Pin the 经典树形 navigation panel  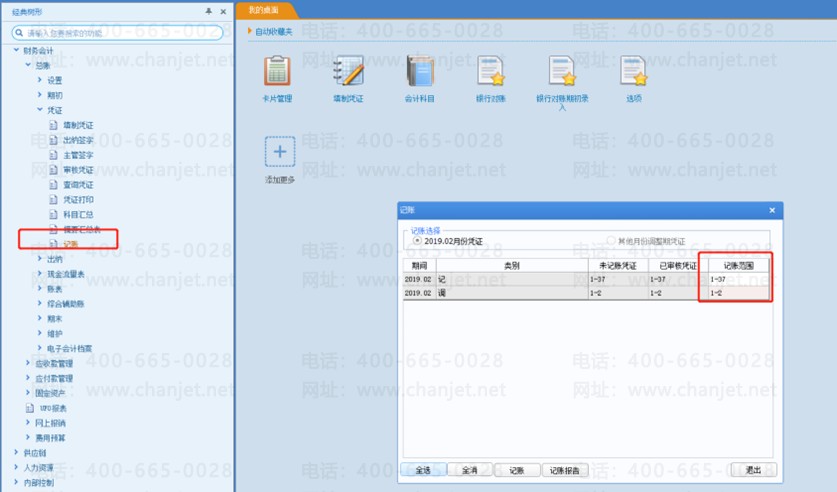pos(209,11)
